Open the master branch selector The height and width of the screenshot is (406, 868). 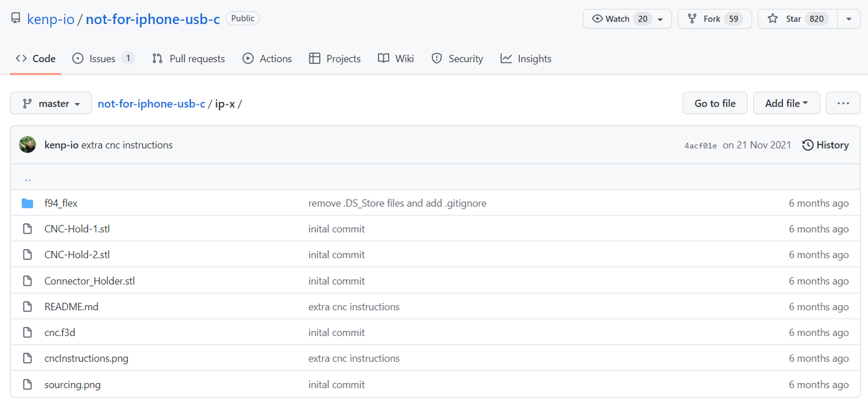[51, 103]
